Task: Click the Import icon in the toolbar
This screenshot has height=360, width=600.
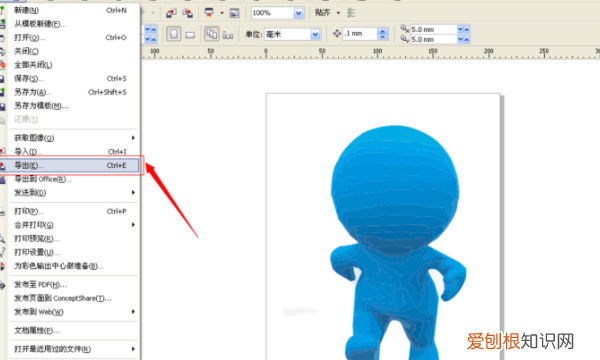Action: click(171, 13)
